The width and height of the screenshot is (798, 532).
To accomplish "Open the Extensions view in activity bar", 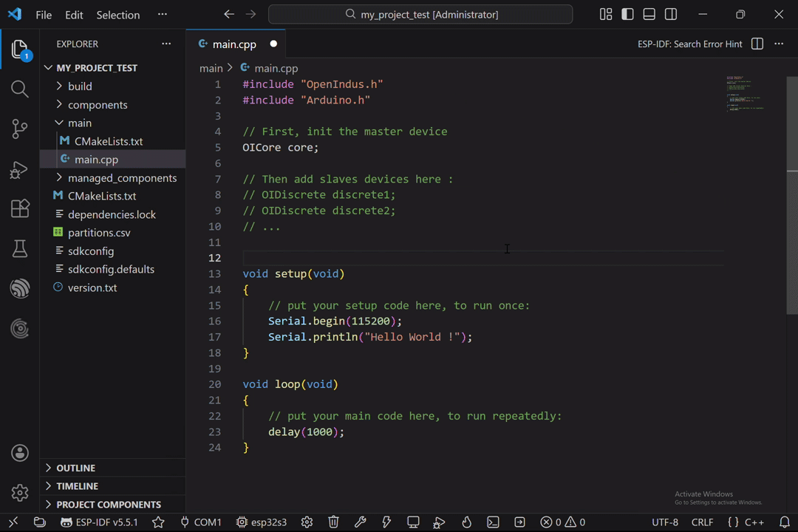I will (x=20, y=209).
